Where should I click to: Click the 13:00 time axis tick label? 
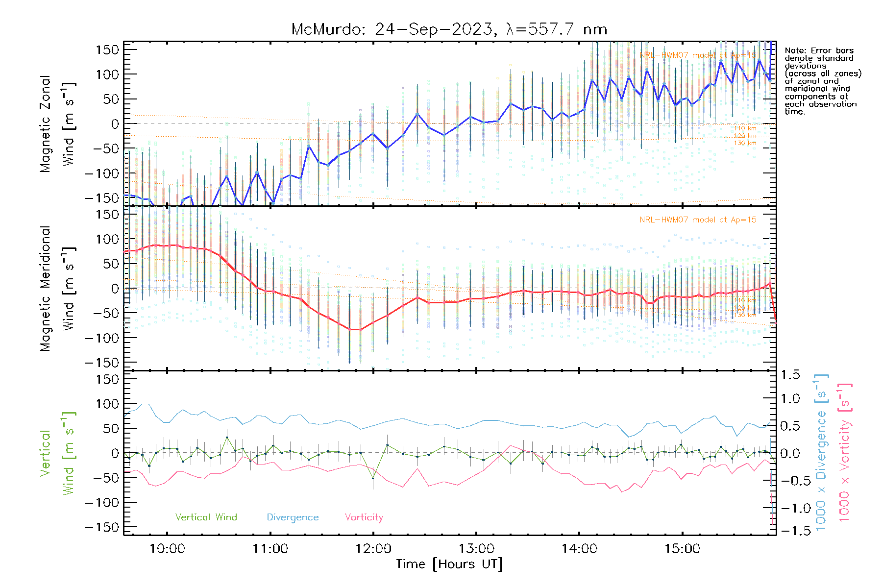[476, 549]
